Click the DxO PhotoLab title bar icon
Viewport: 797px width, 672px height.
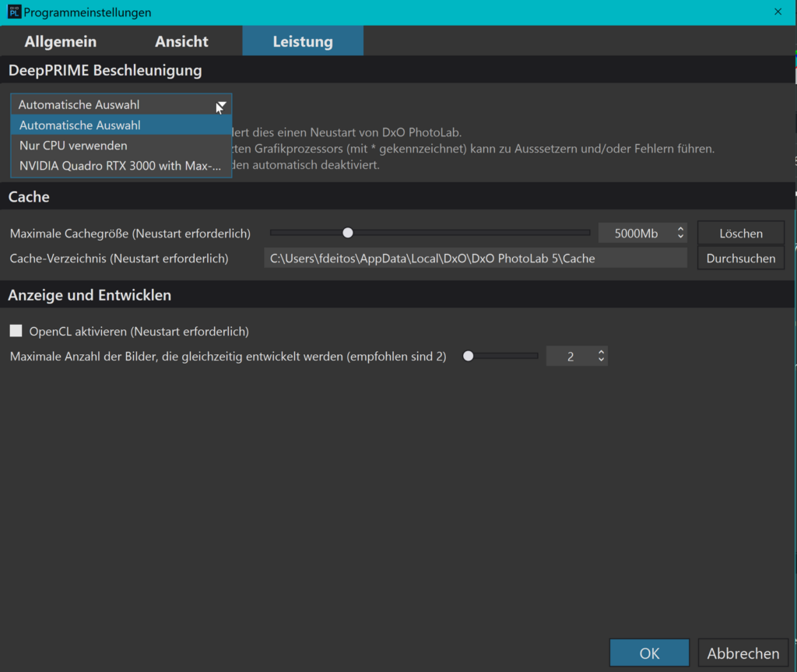14,12
